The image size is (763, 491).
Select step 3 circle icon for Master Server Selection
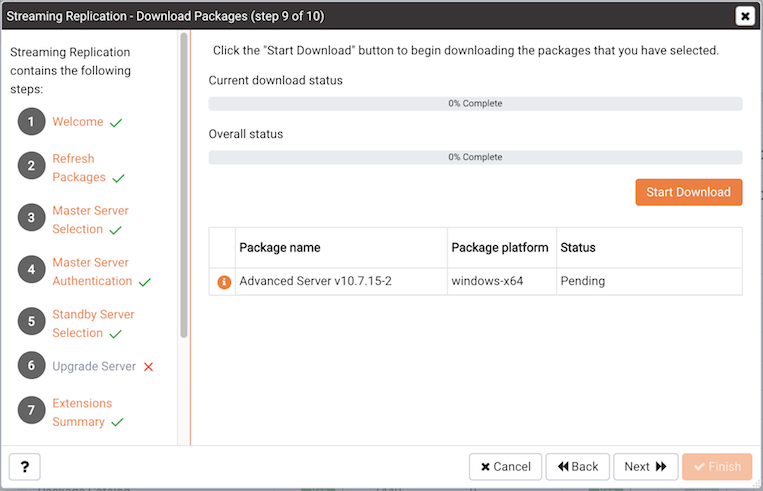[x=32, y=217]
